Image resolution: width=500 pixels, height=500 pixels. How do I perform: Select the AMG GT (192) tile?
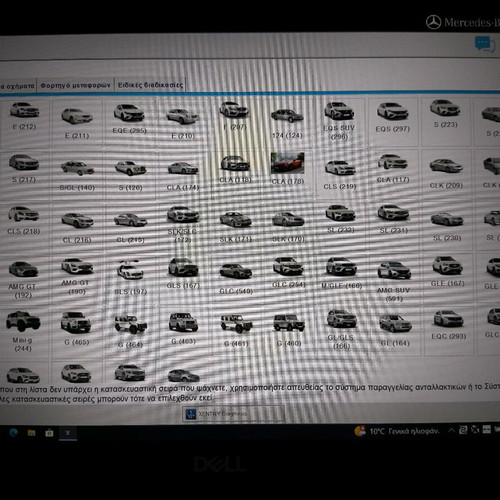click(x=23, y=280)
